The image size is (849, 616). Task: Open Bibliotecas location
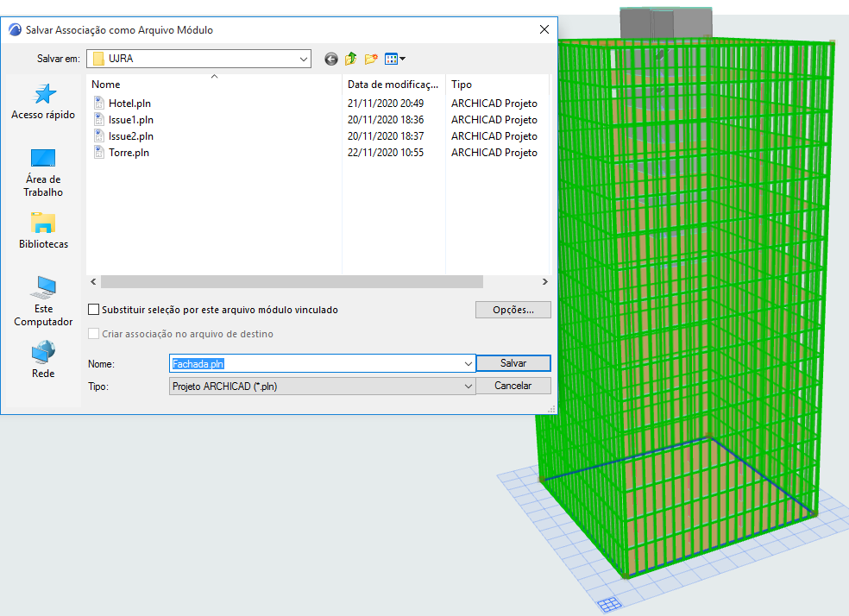point(43,230)
